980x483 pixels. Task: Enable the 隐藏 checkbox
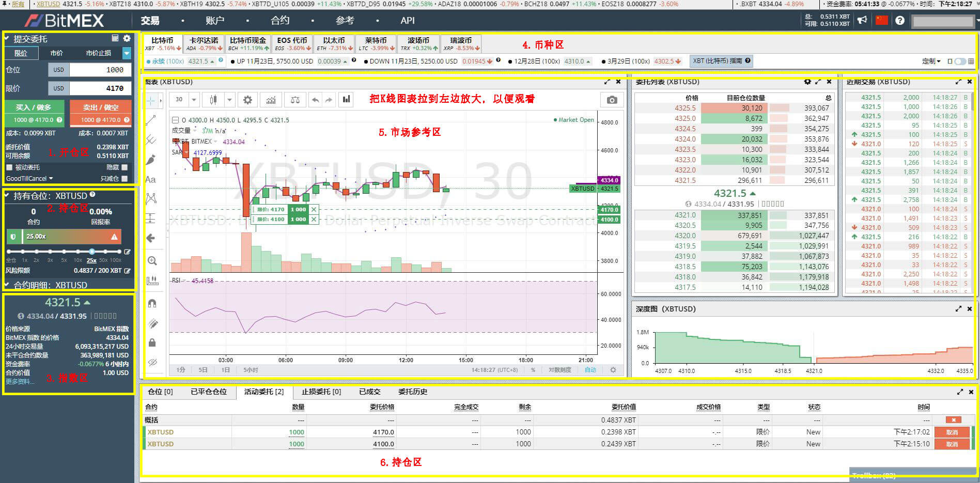pos(125,167)
